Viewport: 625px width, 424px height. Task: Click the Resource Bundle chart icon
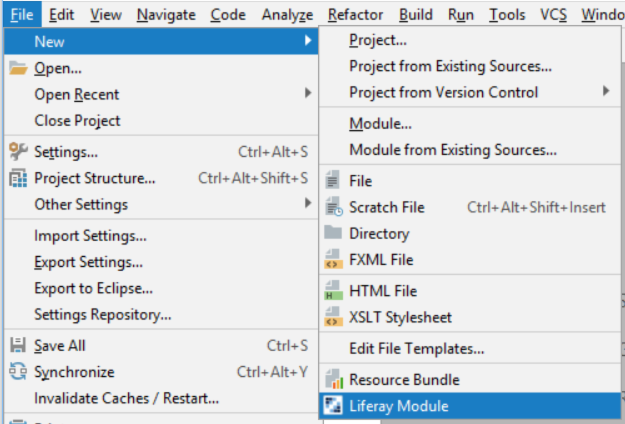(x=334, y=379)
